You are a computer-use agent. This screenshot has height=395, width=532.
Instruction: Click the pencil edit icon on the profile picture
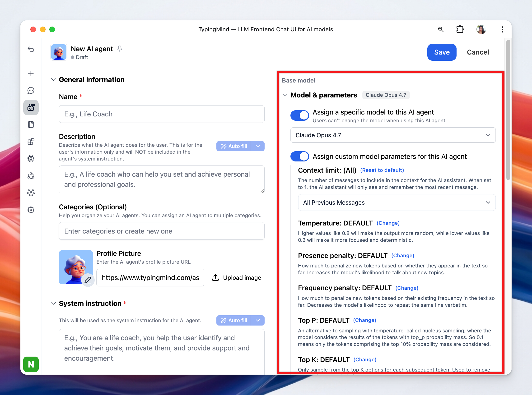88,280
